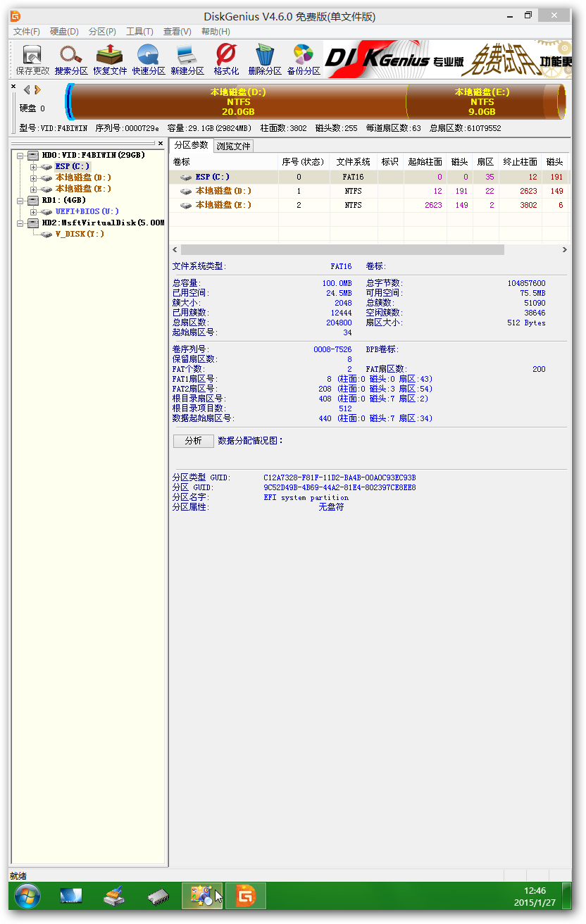Select the small blue ESP segment on disk bar

[x=69, y=102]
